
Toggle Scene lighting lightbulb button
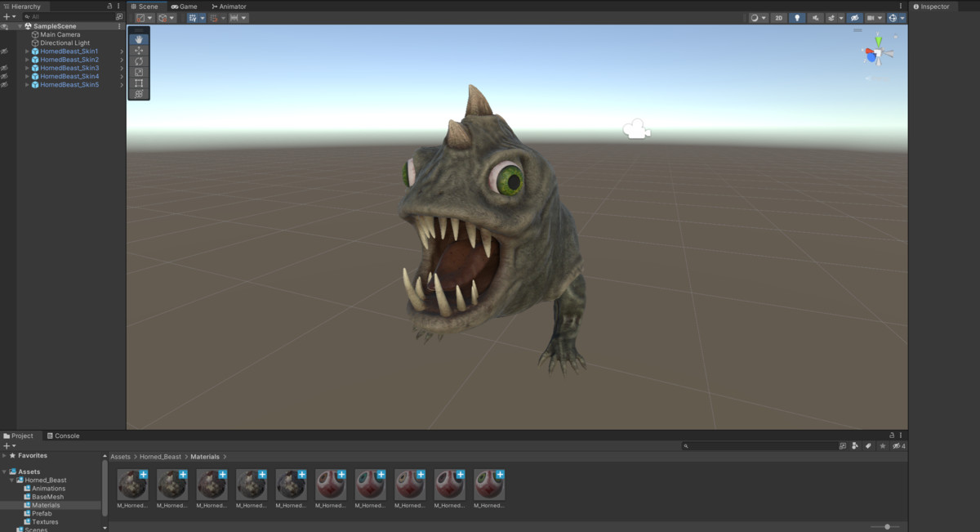click(798, 18)
